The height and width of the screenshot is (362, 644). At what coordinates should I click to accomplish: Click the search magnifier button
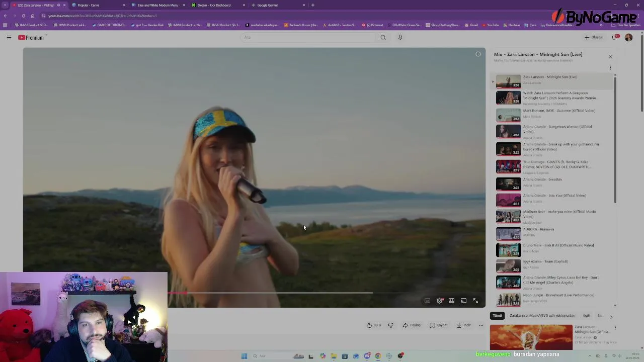pos(383,37)
